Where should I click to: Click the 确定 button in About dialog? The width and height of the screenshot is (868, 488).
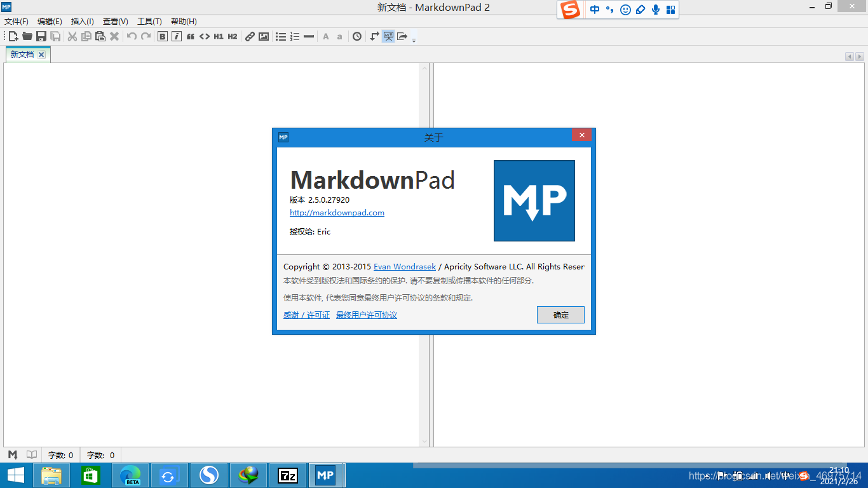click(x=560, y=315)
